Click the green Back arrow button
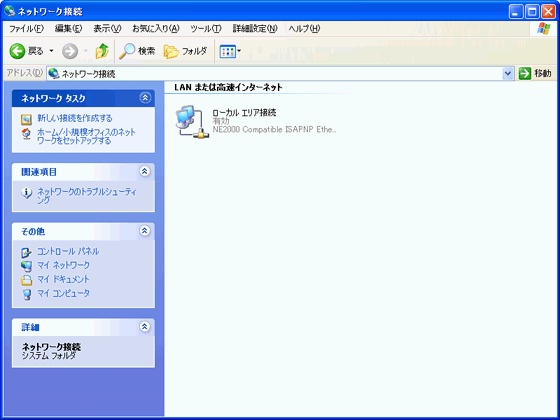560x420 pixels. (x=17, y=51)
